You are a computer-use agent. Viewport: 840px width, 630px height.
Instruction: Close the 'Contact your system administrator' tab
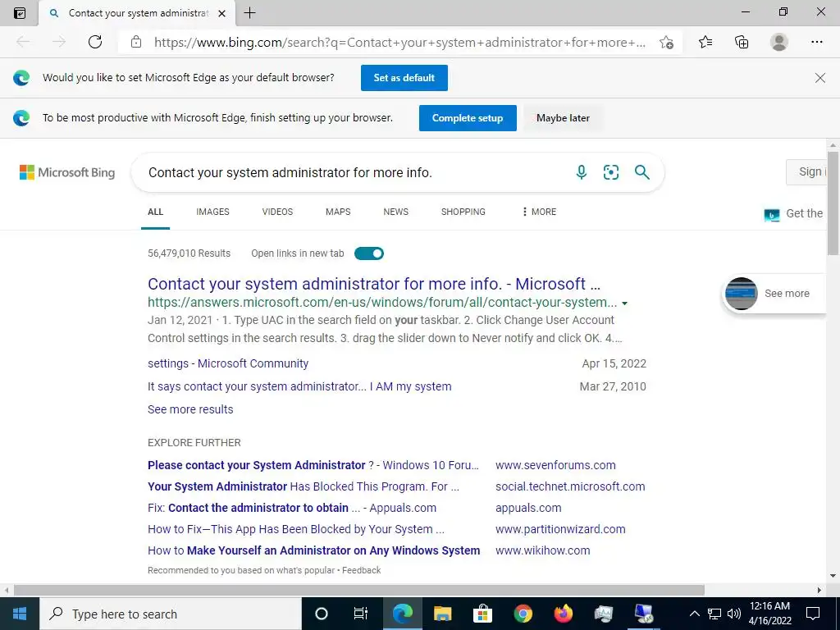[221, 13]
